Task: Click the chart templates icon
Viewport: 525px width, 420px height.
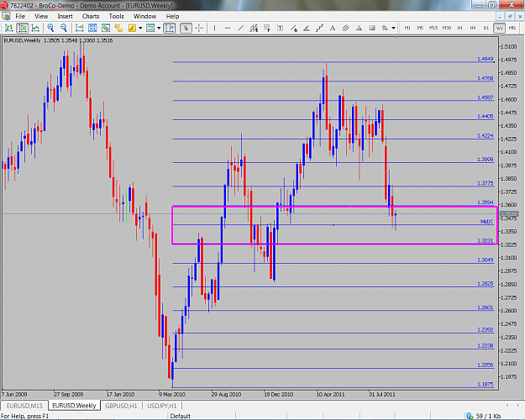Action: 150,28
